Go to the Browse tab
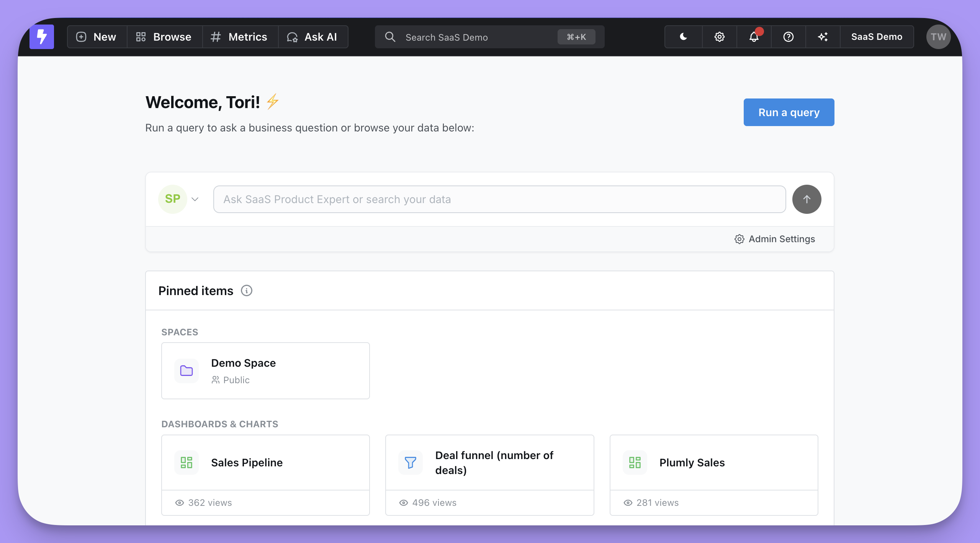 (164, 37)
